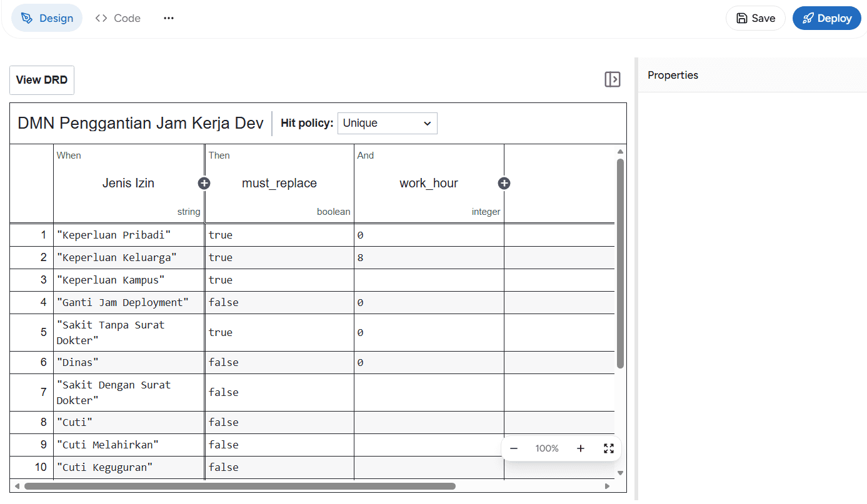Click the scroll-down arrow of table

coord(620,473)
